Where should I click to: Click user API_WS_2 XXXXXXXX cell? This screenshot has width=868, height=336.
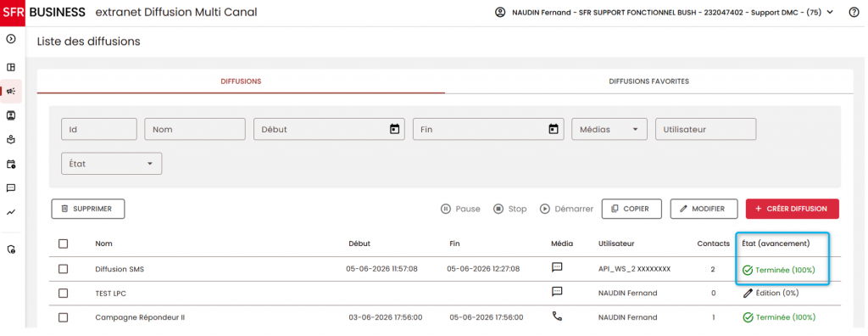[634, 269]
